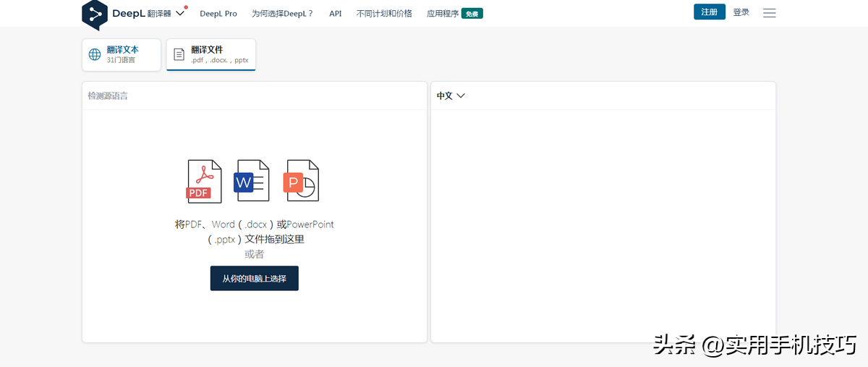This screenshot has height=367, width=868.
Task: Go to 为何选择DeepL? page
Action: pyautogui.click(x=282, y=14)
